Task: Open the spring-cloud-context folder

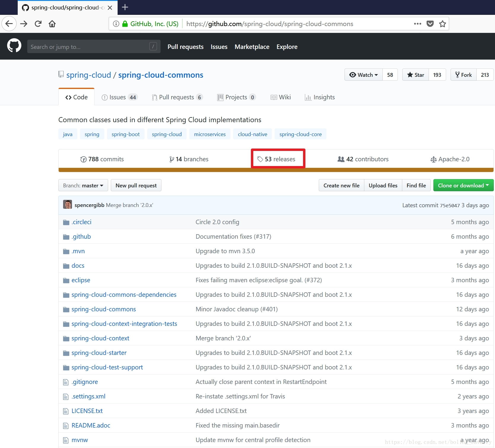Action: tap(100, 338)
